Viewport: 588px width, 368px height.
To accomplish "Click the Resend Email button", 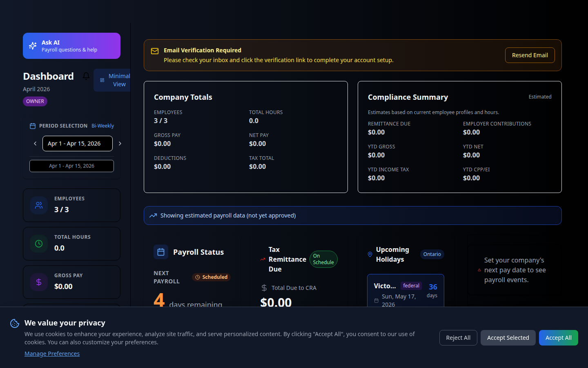I will (x=530, y=55).
